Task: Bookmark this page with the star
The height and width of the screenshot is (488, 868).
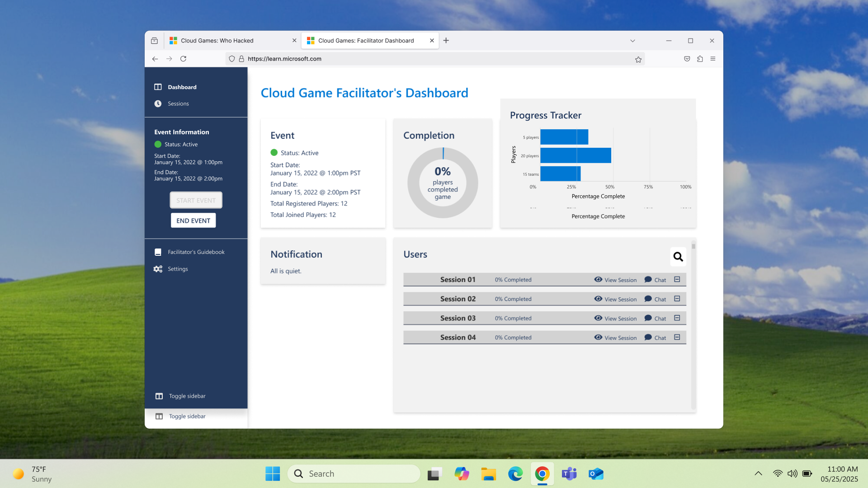Action: click(638, 59)
